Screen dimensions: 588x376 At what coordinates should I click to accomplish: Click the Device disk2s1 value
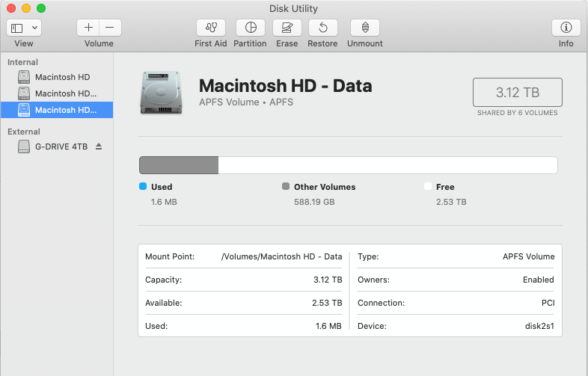539,326
